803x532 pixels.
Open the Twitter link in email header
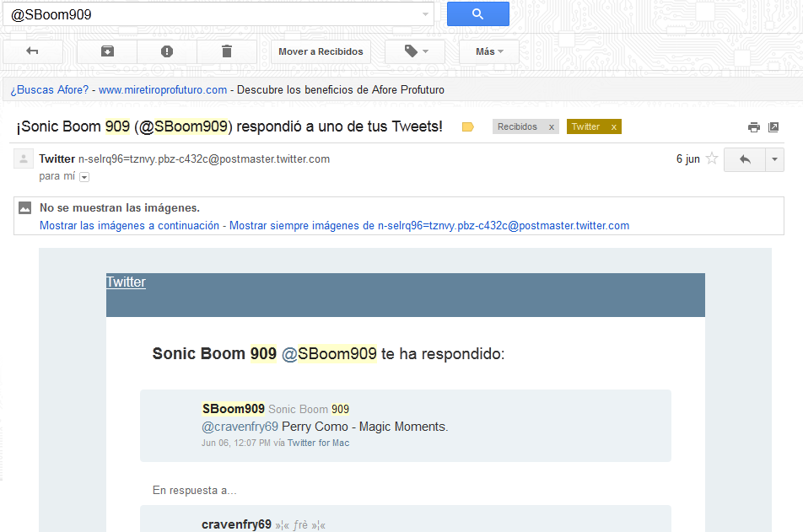126,282
